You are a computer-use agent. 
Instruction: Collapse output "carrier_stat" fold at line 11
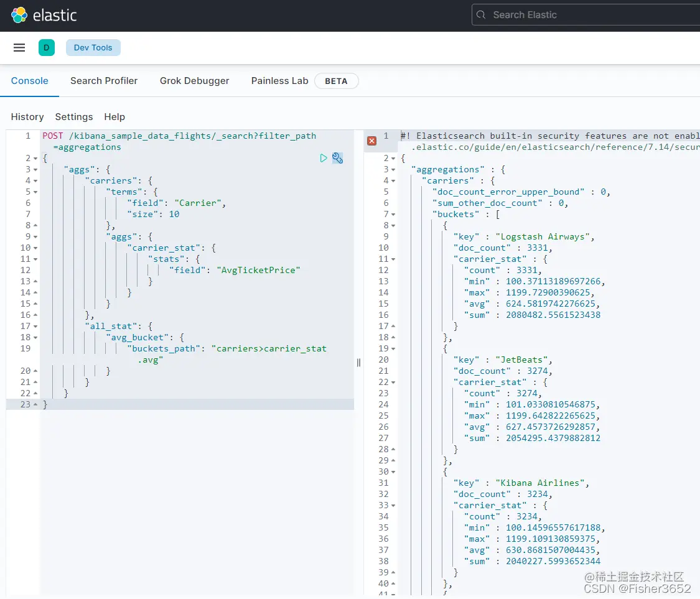(x=393, y=259)
